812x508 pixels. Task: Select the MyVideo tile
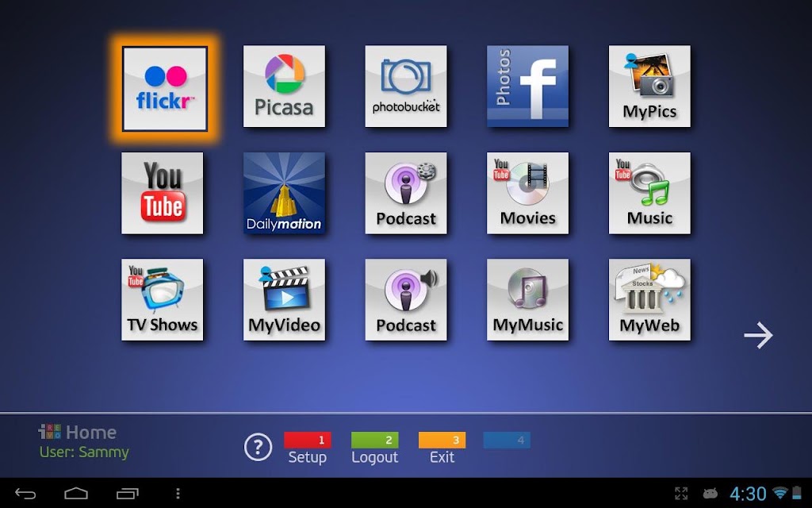tap(285, 299)
